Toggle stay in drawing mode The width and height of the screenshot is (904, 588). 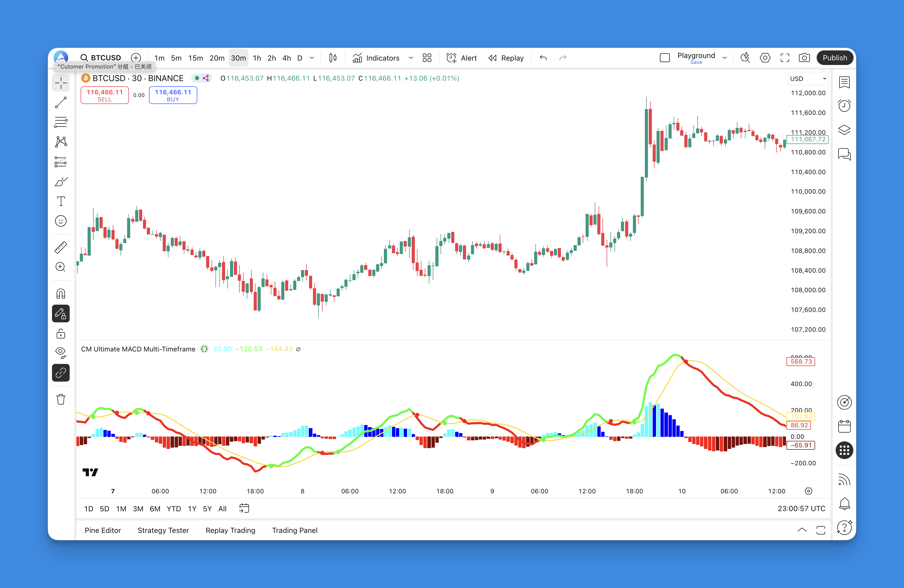(61, 314)
